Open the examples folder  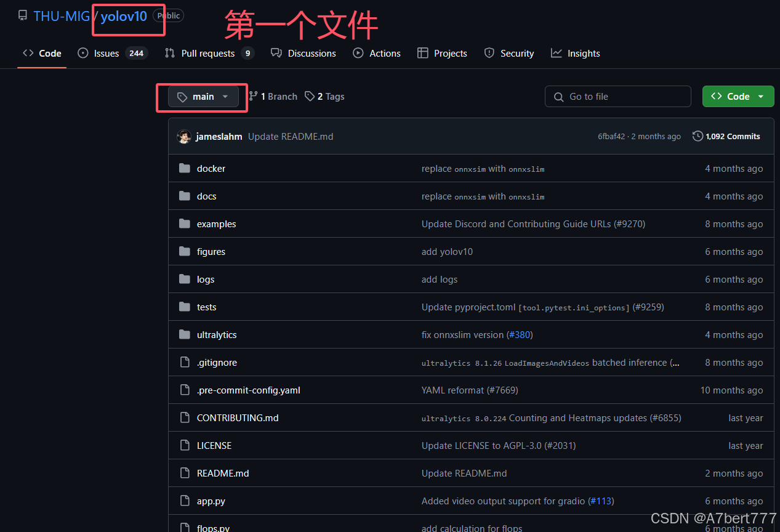(217, 224)
